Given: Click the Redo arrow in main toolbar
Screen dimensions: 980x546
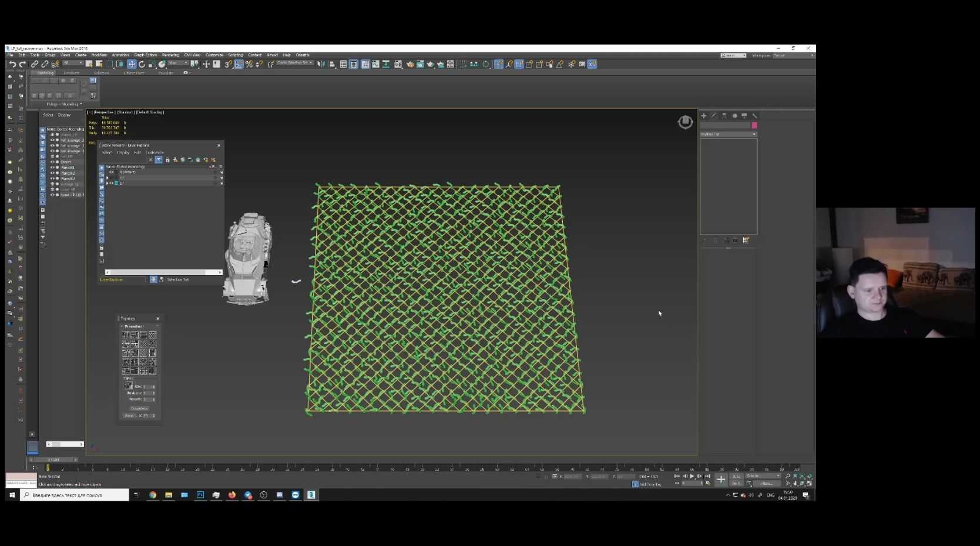Looking at the screenshot, I should click(x=22, y=64).
